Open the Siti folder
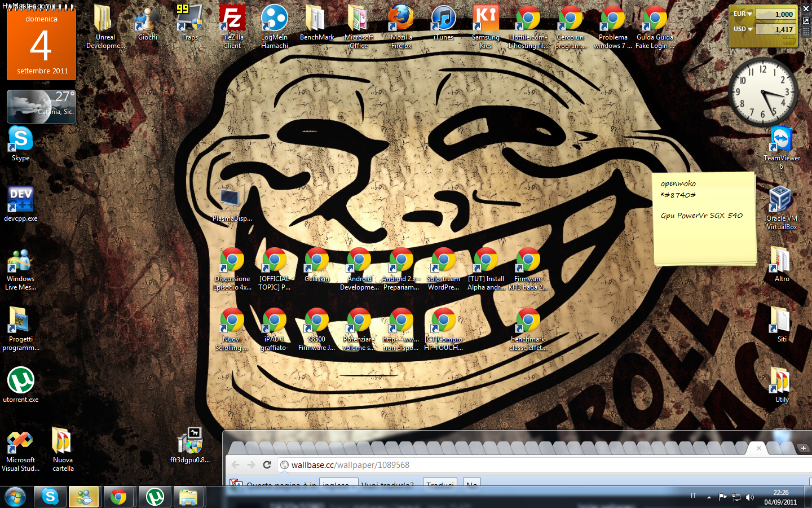The height and width of the screenshot is (508, 812). click(782, 325)
